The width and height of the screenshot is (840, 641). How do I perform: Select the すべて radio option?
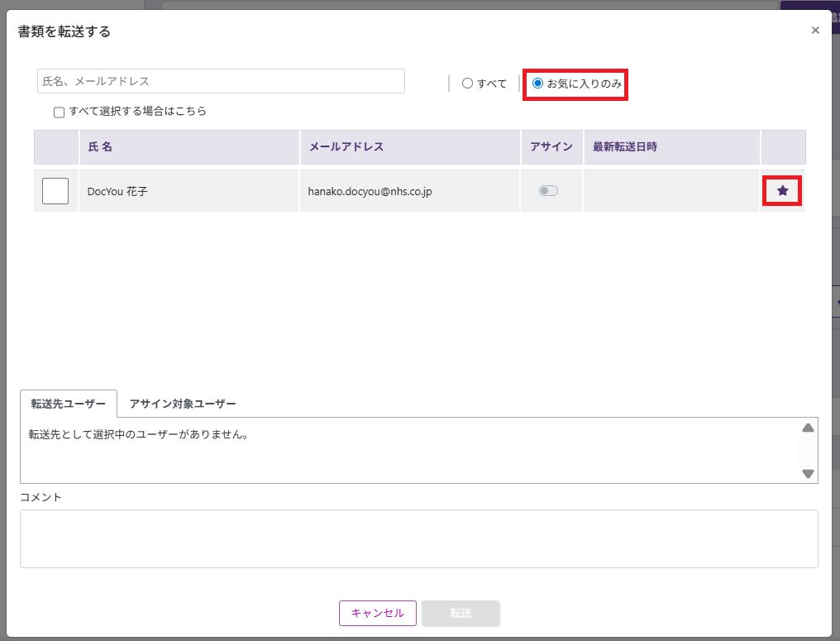tap(468, 84)
